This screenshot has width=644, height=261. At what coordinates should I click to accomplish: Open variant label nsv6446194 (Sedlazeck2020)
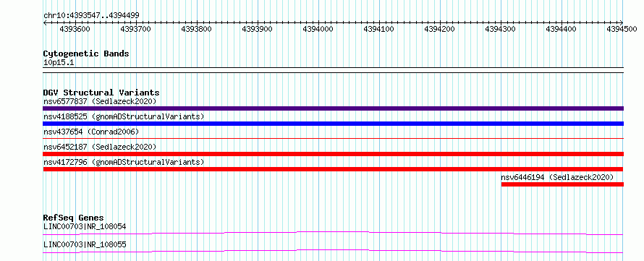tap(557, 177)
